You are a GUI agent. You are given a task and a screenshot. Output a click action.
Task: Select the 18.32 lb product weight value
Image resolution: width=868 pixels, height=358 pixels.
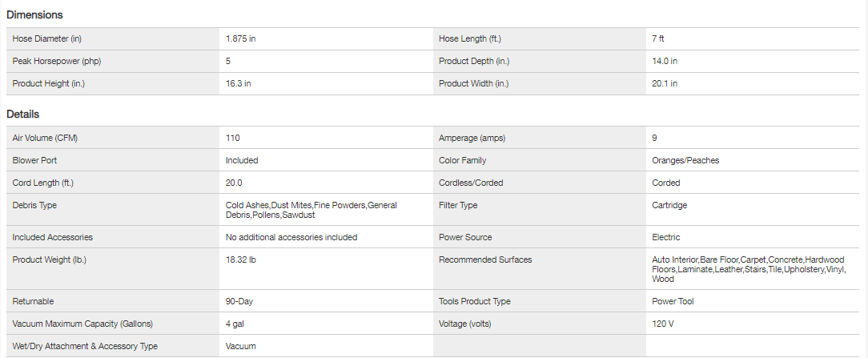(x=241, y=259)
